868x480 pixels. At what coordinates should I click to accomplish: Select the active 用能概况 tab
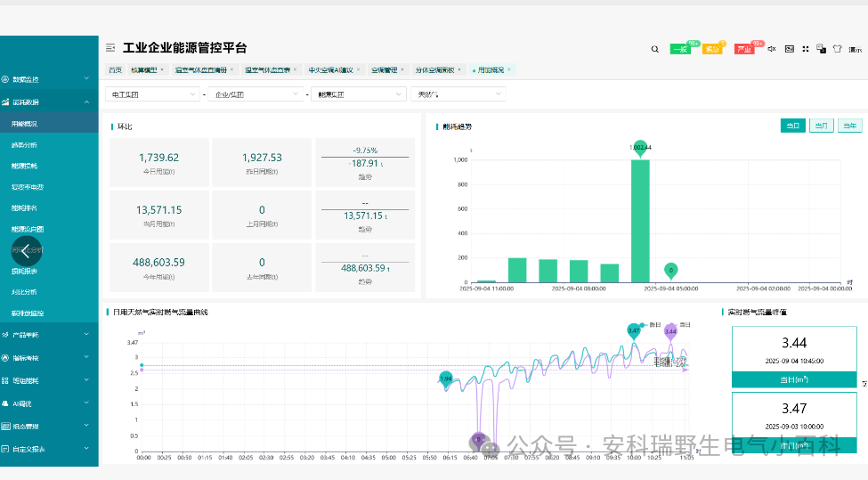[x=491, y=69]
